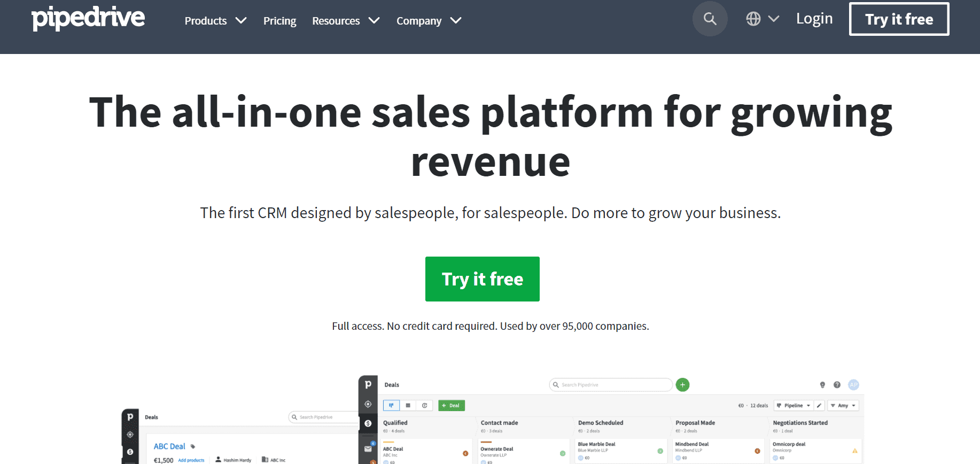980x464 pixels.
Task: Select the list view icon in Deals toolbar
Action: click(x=408, y=406)
